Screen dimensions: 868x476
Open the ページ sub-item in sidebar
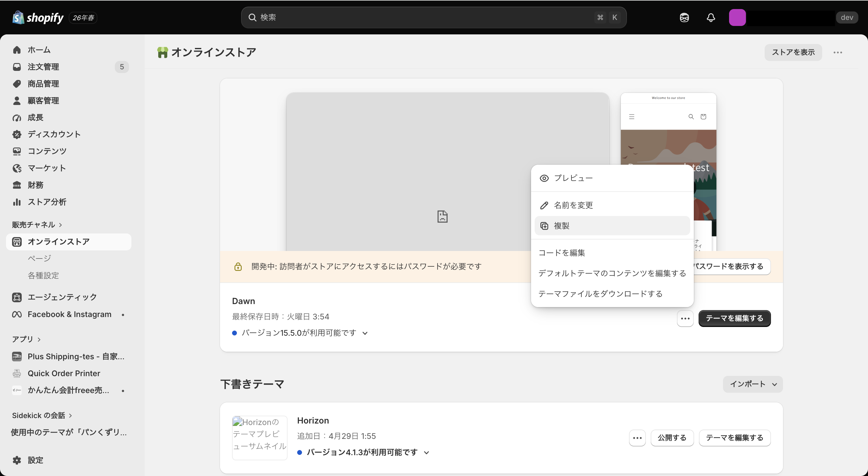pyautogui.click(x=39, y=259)
